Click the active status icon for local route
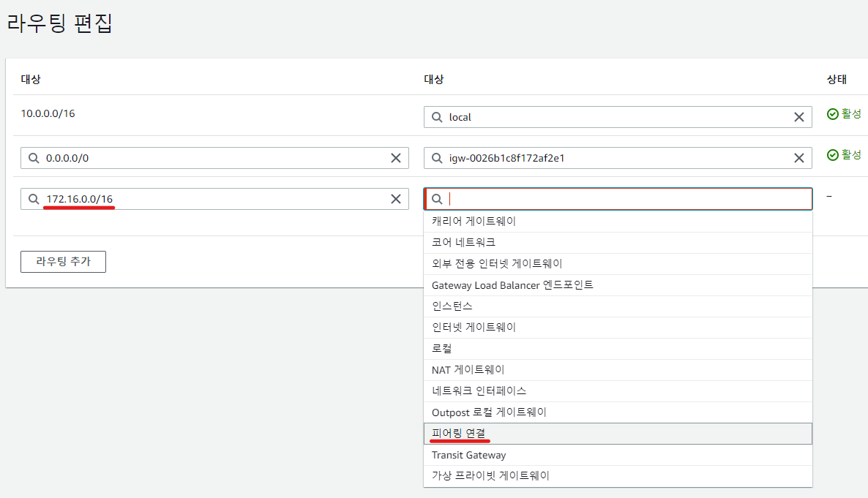The image size is (868, 498). pos(832,114)
